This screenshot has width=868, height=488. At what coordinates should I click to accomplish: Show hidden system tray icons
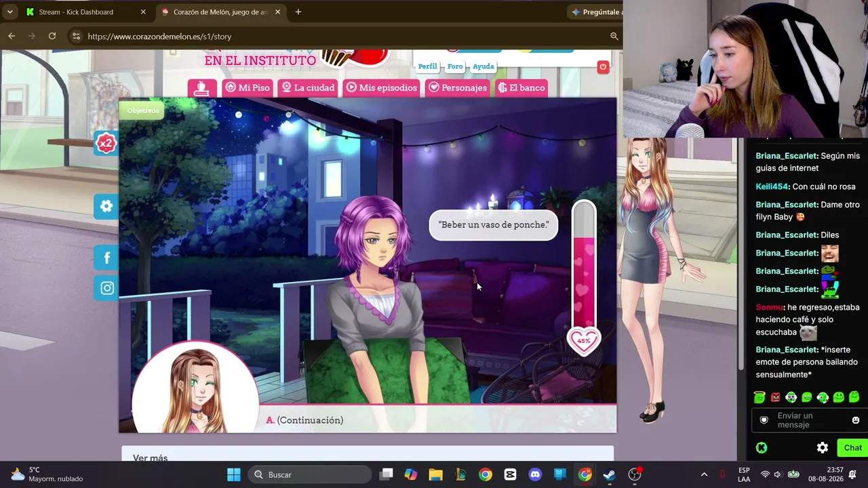[704, 474]
